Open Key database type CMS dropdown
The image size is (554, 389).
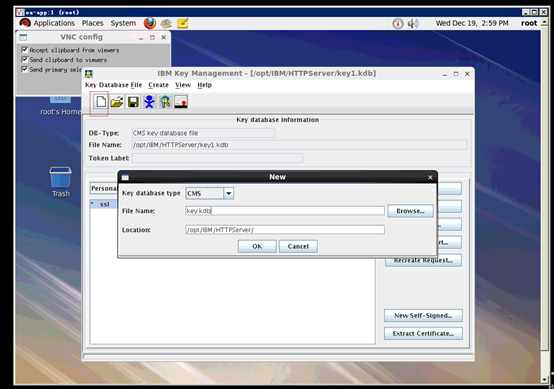[x=229, y=193]
